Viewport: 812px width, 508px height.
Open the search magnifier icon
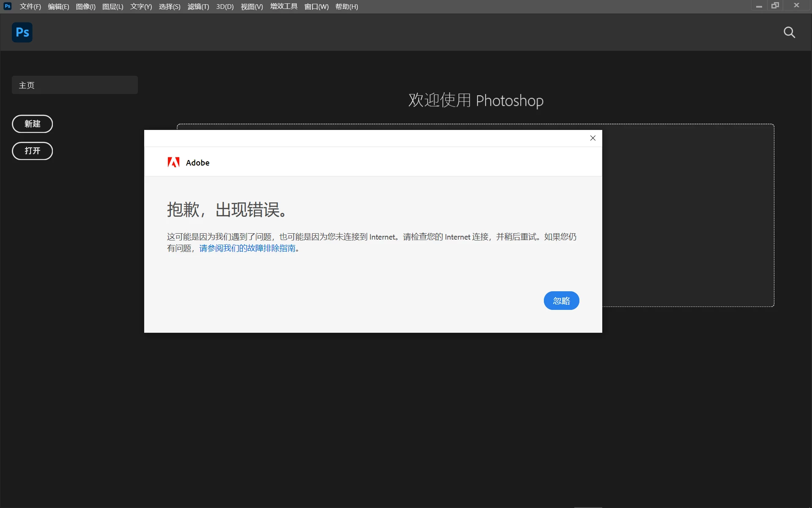pyautogui.click(x=789, y=33)
